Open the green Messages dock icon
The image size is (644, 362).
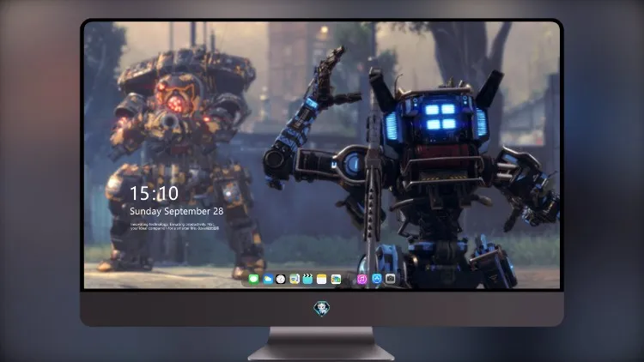(x=254, y=279)
